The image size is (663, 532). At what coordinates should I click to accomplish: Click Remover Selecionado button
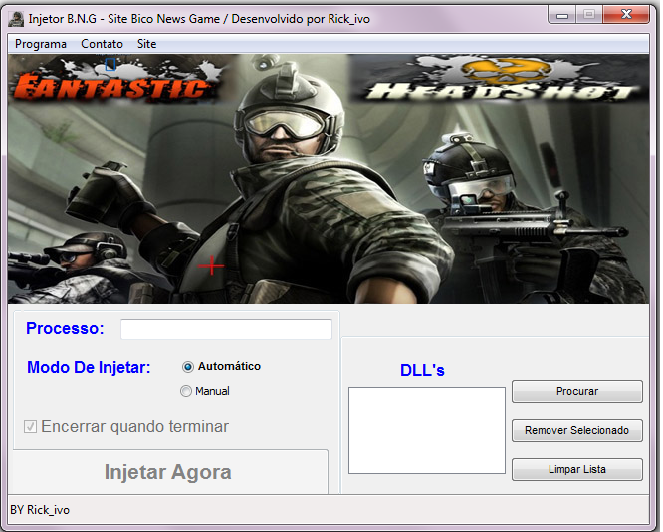click(577, 430)
